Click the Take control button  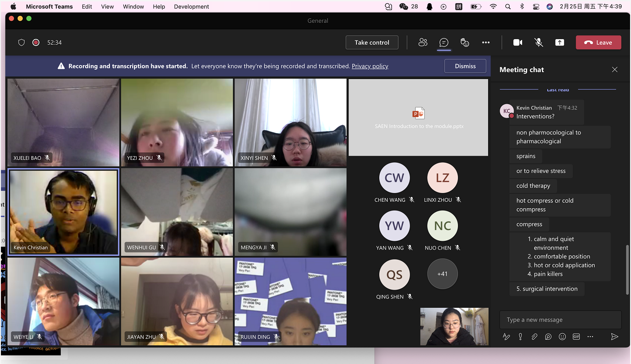click(x=372, y=42)
